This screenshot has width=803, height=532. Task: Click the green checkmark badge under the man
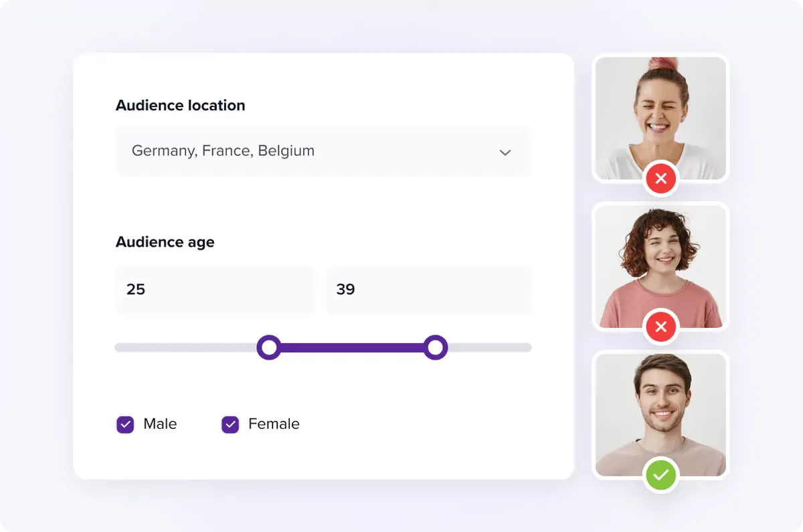[x=660, y=475]
